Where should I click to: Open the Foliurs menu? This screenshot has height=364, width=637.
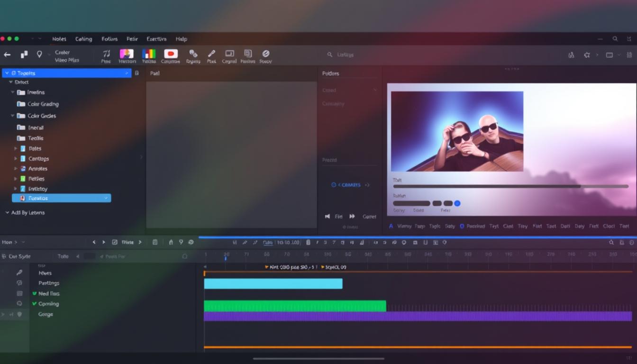click(x=109, y=39)
